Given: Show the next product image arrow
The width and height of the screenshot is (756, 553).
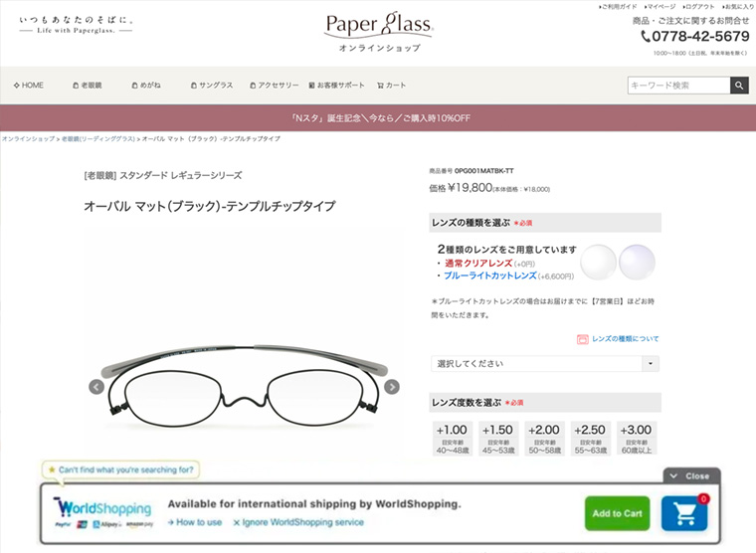Looking at the screenshot, I should 392,387.
